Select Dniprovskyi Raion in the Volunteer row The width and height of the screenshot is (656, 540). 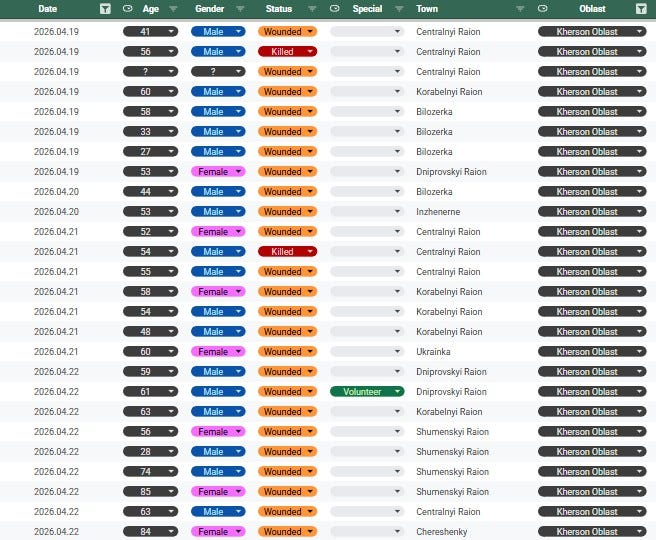click(x=451, y=392)
